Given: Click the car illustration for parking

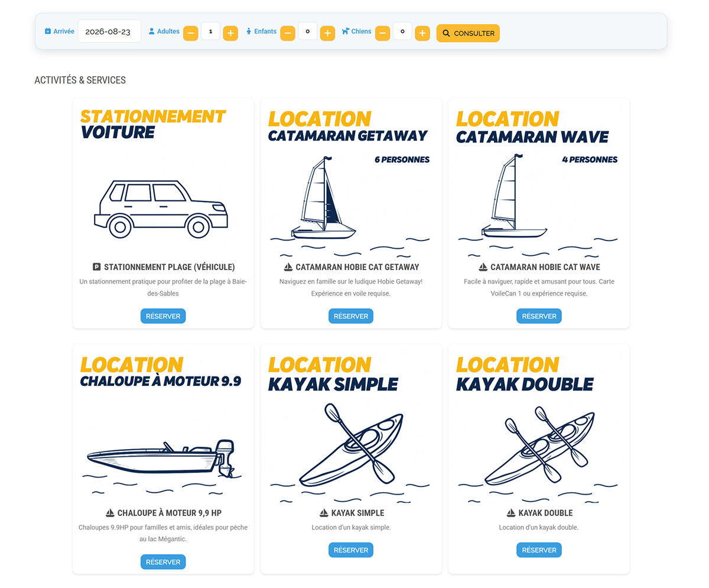Looking at the screenshot, I should 161,209.
